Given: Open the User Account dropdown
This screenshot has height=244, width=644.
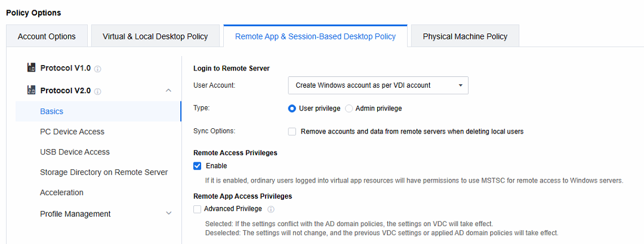Looking at the screenshot, I should pyautogui.click(x=378, y=85).
